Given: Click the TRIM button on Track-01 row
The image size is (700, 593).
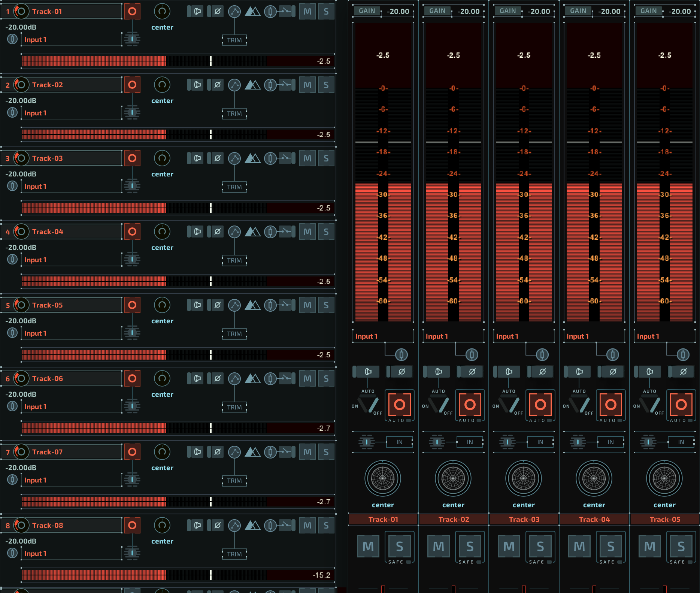Looking at the screenshot, I should coord(234,40).
